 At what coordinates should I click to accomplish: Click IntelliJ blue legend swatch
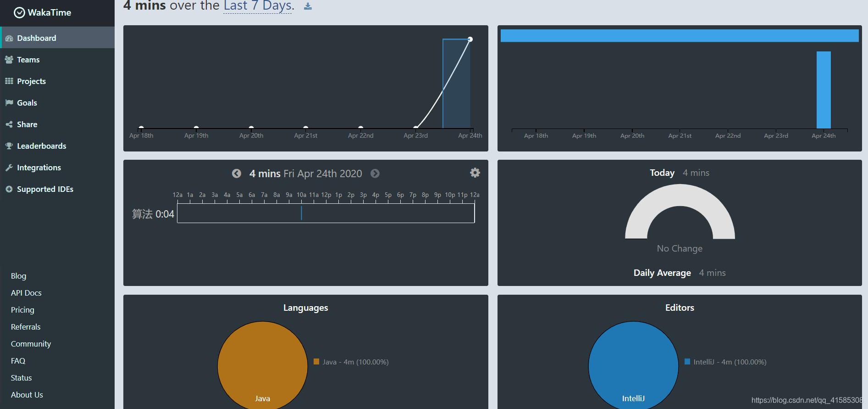[687, 362]
